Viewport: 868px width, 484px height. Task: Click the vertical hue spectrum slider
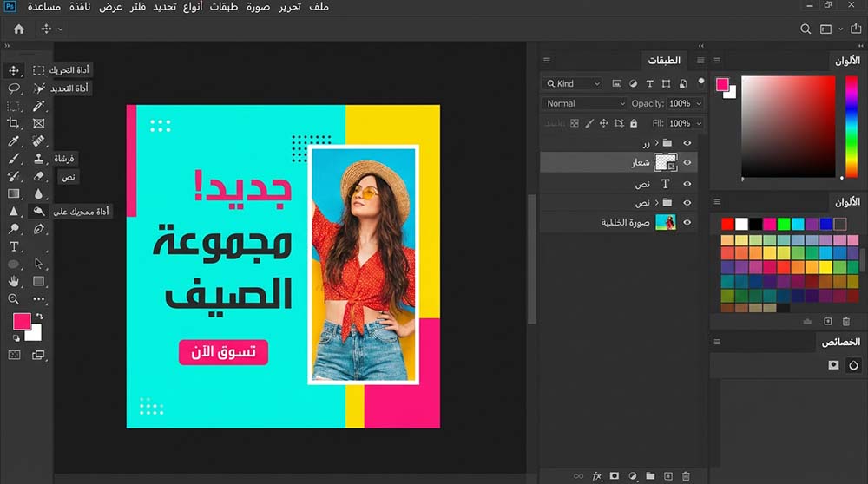click(x=852, y=127)
